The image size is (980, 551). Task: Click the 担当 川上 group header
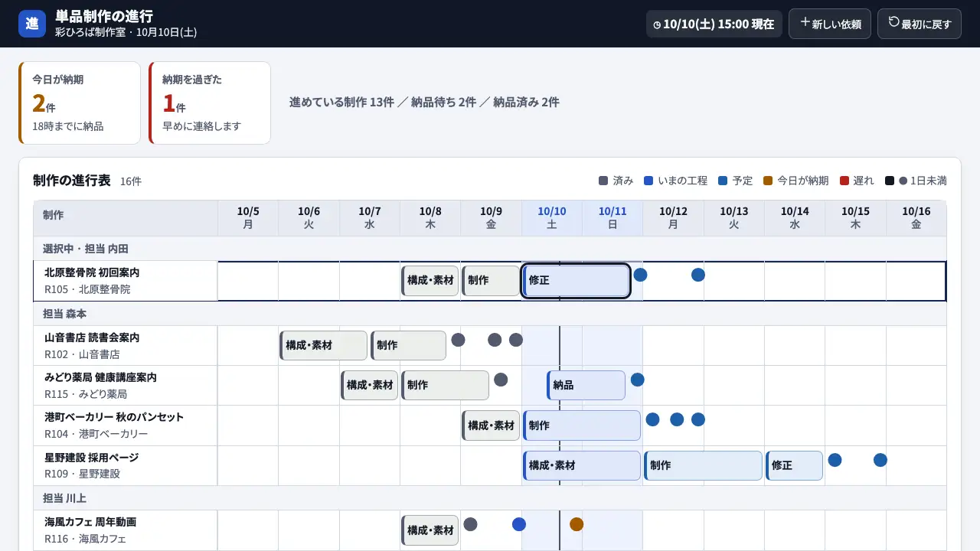point(490,498)
